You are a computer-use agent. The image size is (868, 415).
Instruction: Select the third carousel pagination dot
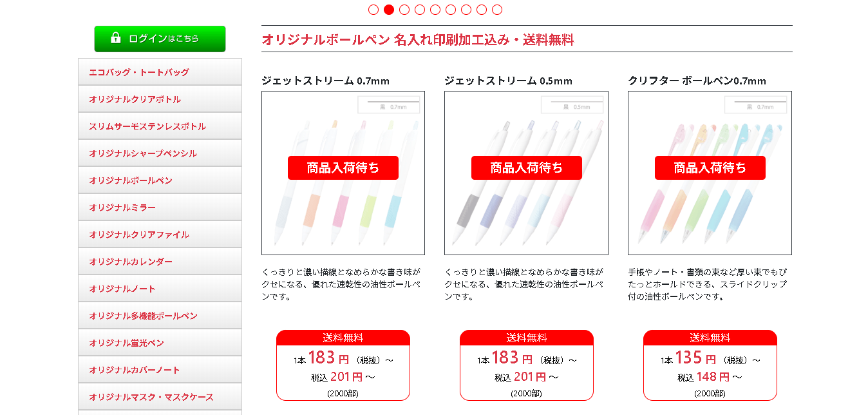[x=404, y=10]
